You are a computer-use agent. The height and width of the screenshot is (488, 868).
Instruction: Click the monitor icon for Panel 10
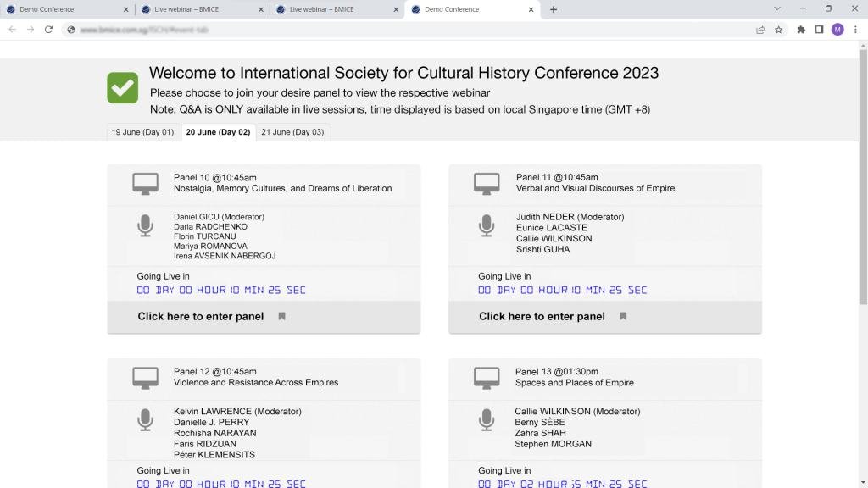145,184
